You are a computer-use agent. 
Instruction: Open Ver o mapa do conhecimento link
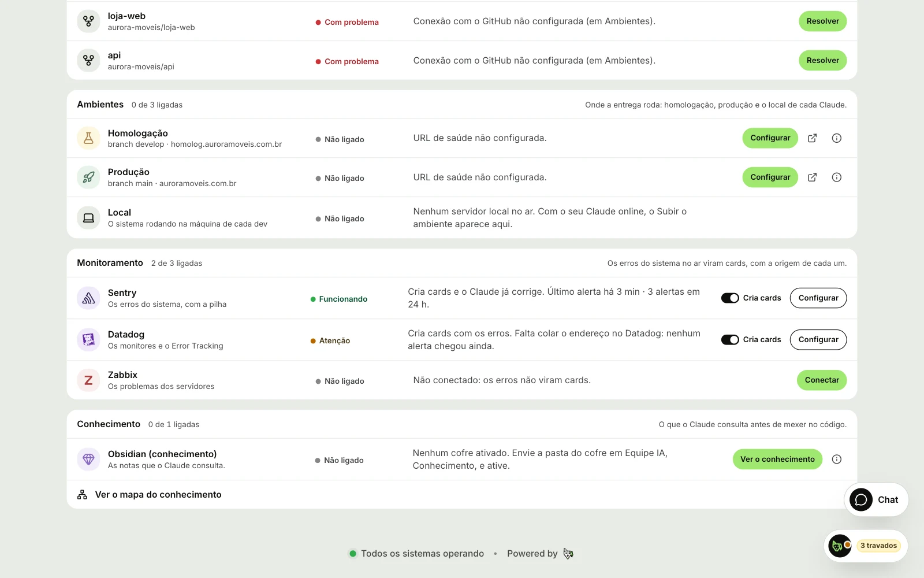[x=158, y=495]
